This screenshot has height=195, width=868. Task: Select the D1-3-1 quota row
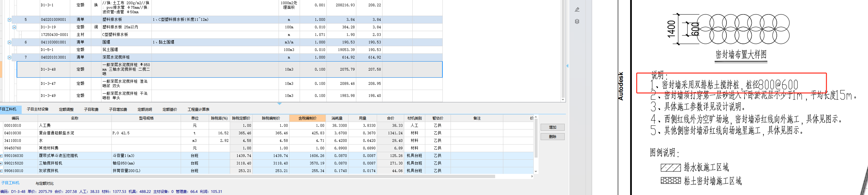click(x=229, y=8)
